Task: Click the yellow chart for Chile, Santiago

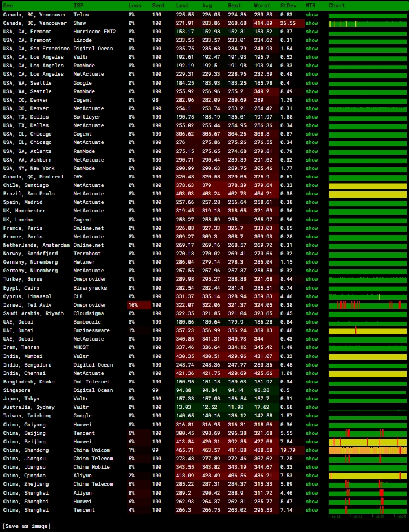Action: [367, 185]
